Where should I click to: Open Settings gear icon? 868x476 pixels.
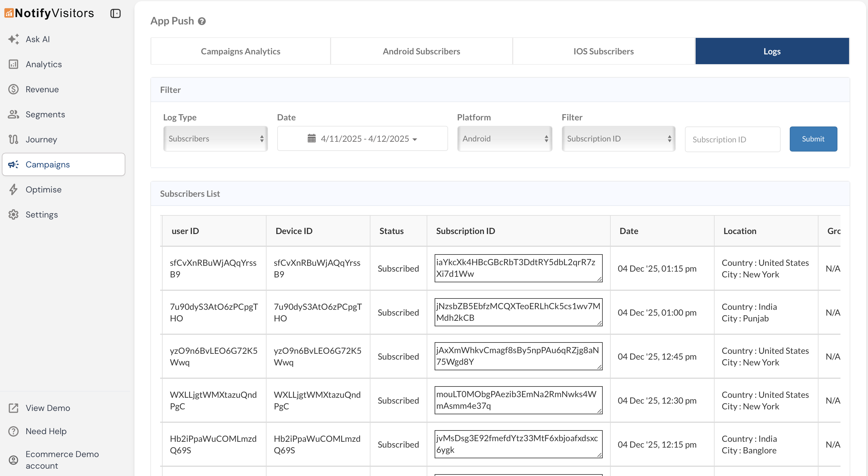point(13,214)
